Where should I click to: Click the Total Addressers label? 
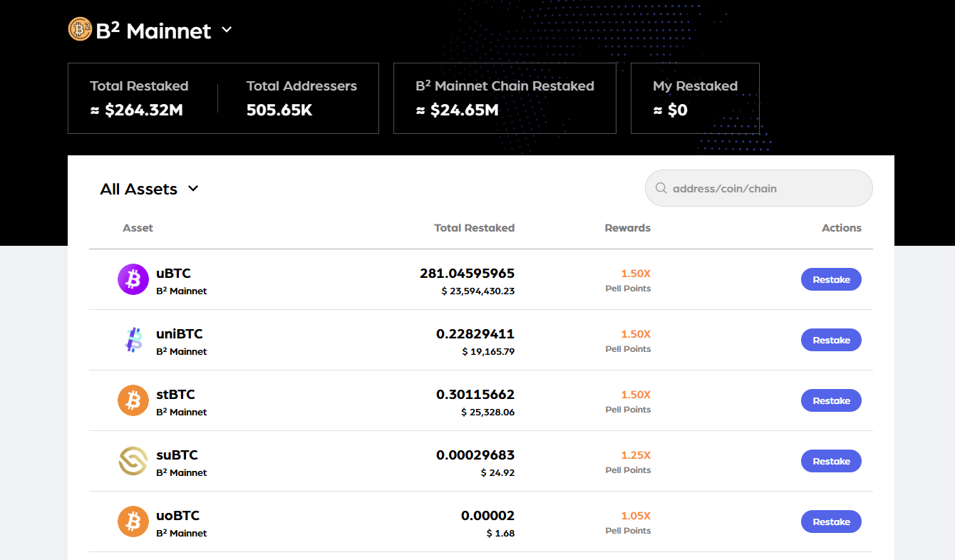coord(301,85)
